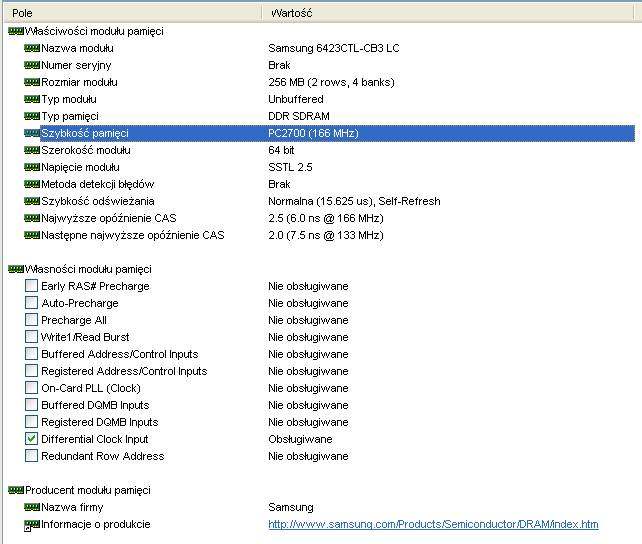The image size is (642, 544).
Task: Click the icon next to Numer seryjny
Action: coord(32,65)
